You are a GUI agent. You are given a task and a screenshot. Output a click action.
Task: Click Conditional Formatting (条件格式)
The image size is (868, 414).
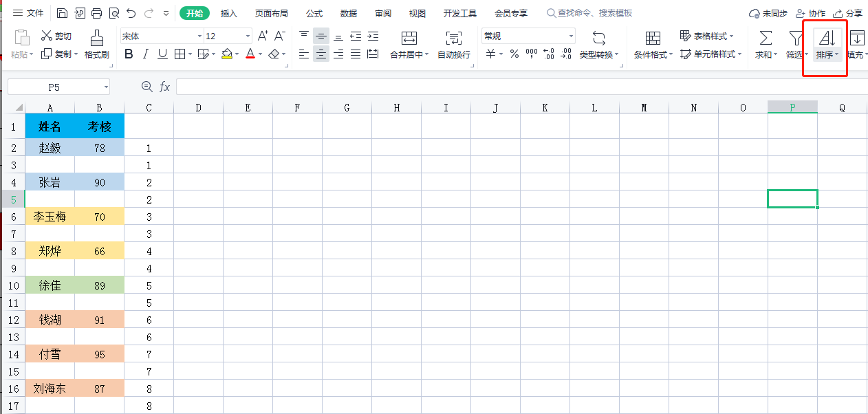[x=653, y=45]
